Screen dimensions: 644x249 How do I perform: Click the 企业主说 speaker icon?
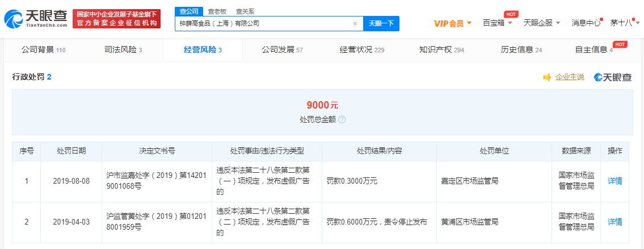pyautogui.click(x=547, y=77)
